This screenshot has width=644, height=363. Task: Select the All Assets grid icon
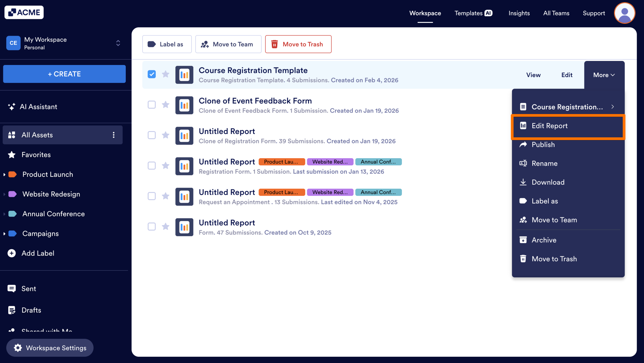pos(12,135)
